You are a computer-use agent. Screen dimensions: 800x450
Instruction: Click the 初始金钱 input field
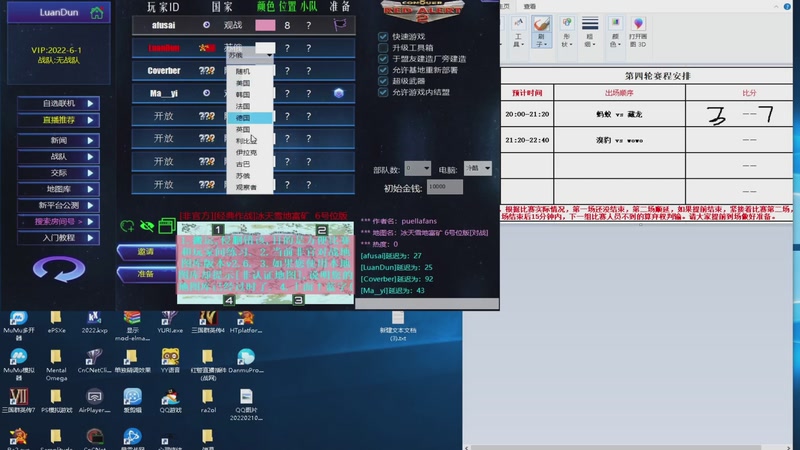point(445,187)
